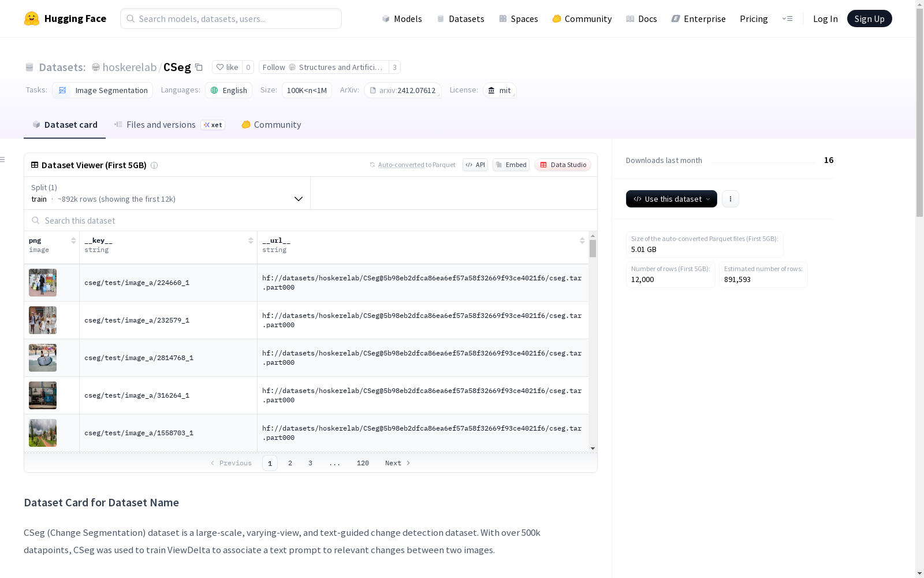Expand the navigation overflow menu icon
The width and height of the screenshot is (924, 578).
pos(787,18)
